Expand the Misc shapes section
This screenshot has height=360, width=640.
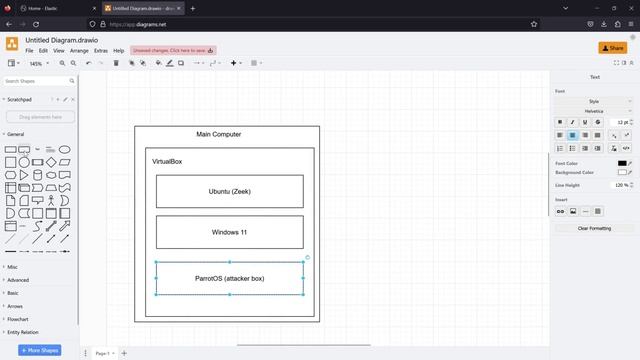(x=12, y=267)
